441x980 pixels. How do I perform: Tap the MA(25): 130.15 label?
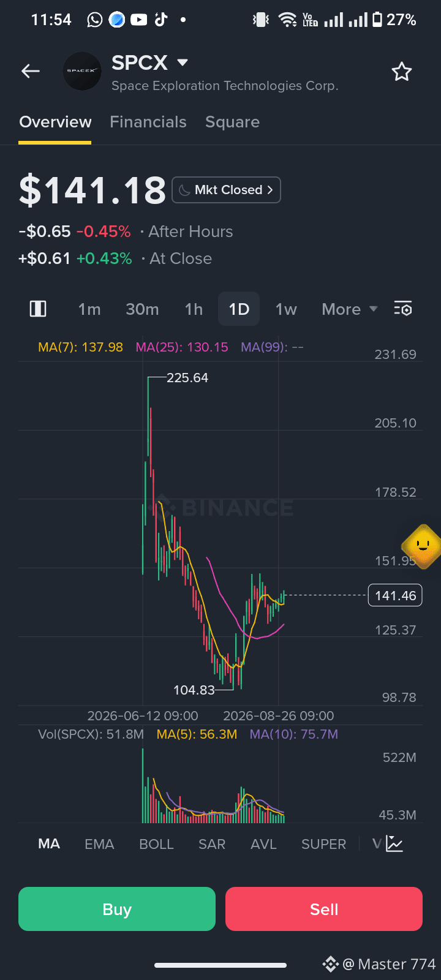[x=182, y=347]
